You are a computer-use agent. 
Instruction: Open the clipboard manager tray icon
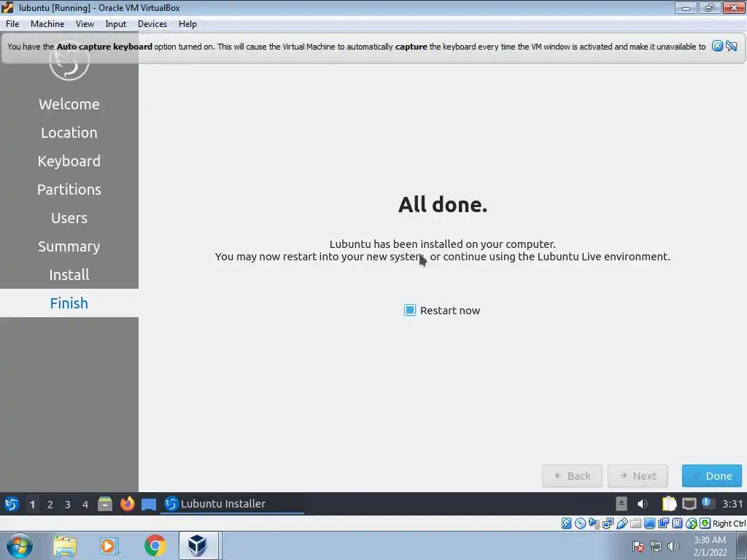[x=669, y=503]
